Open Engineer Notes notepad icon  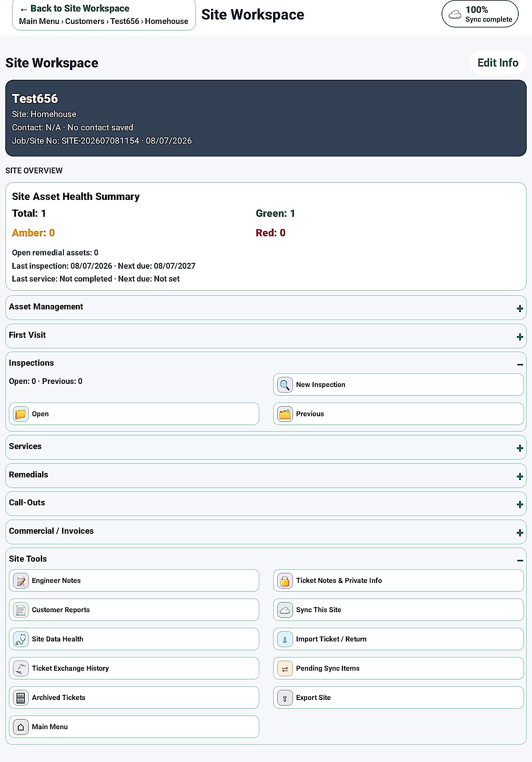click(21, 581)
